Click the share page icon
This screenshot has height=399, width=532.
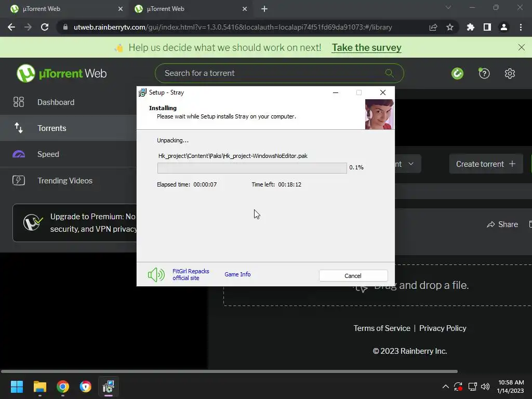tap(433, 27)
